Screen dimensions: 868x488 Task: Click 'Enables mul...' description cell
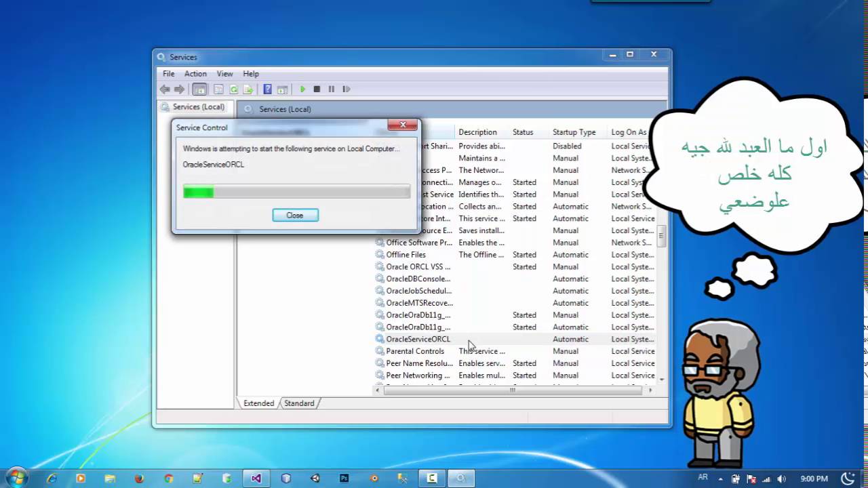point(481,375)
